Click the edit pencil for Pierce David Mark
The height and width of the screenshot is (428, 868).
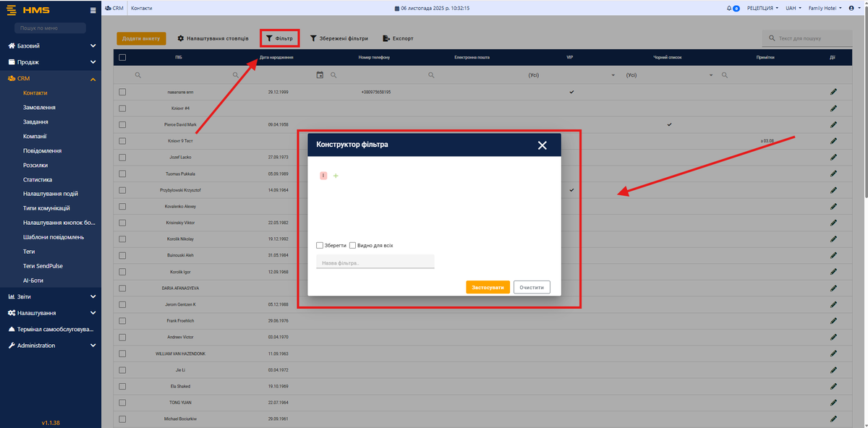point(833,124)
